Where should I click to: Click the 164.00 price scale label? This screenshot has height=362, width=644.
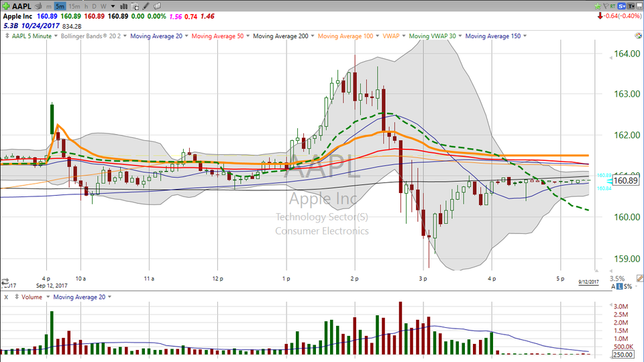[627, 54]
